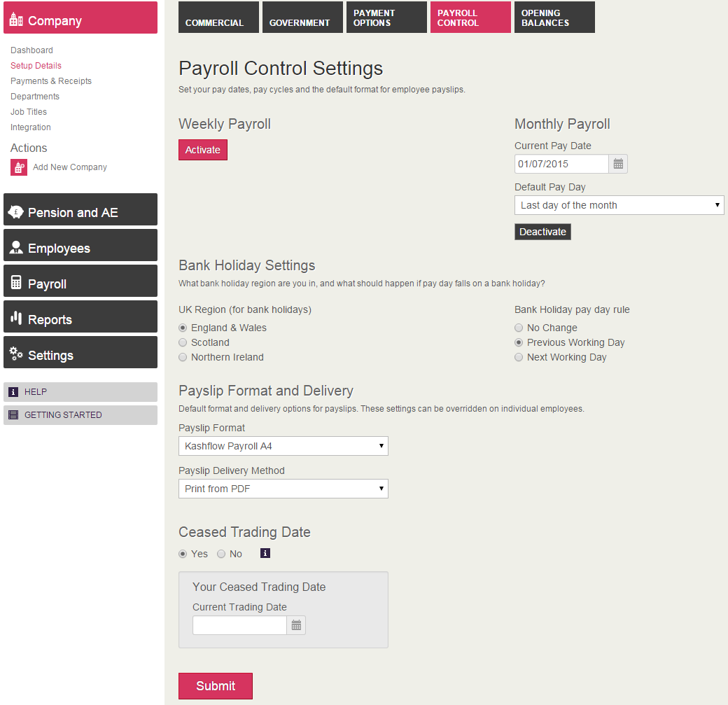Click the info icon beside Ceased Trading
Screen dimensions: 728x705
(x=265, y=554)
